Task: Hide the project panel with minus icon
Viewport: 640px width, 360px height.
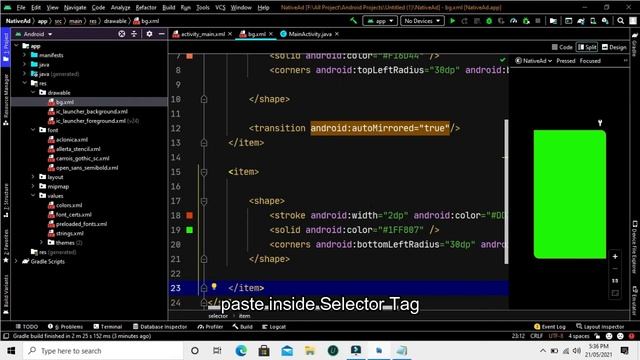Action: pyautogui.click(x=162, y=34)
